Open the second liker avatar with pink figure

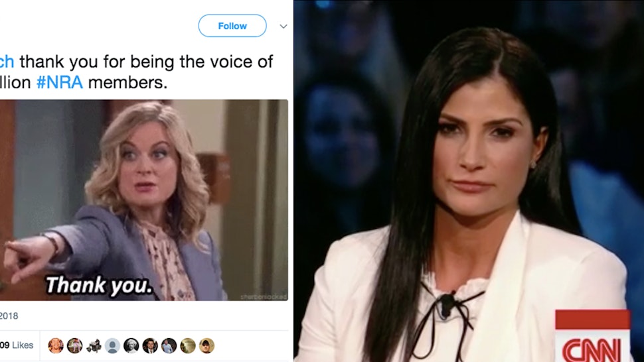click(x=74, y=345)
